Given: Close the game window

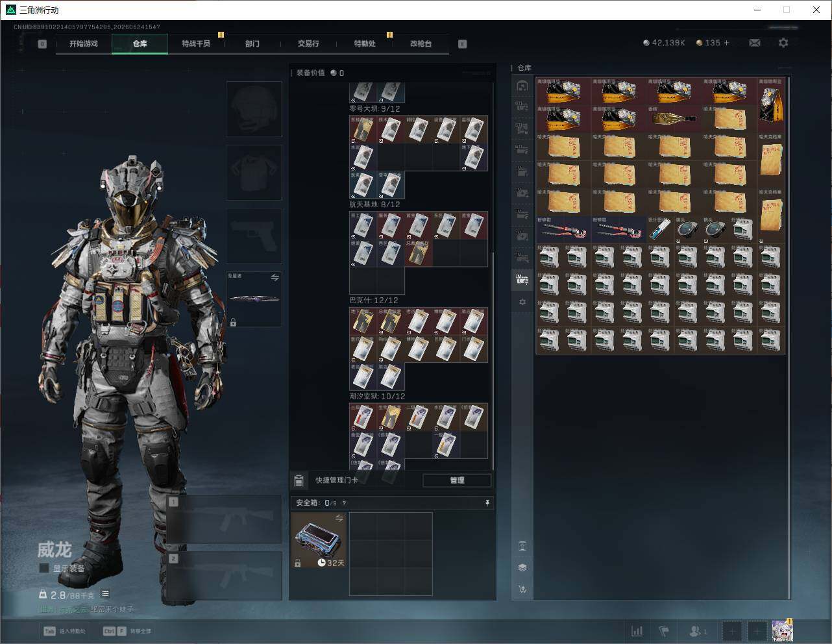Looking at the screenshot, I should point(816,10).
